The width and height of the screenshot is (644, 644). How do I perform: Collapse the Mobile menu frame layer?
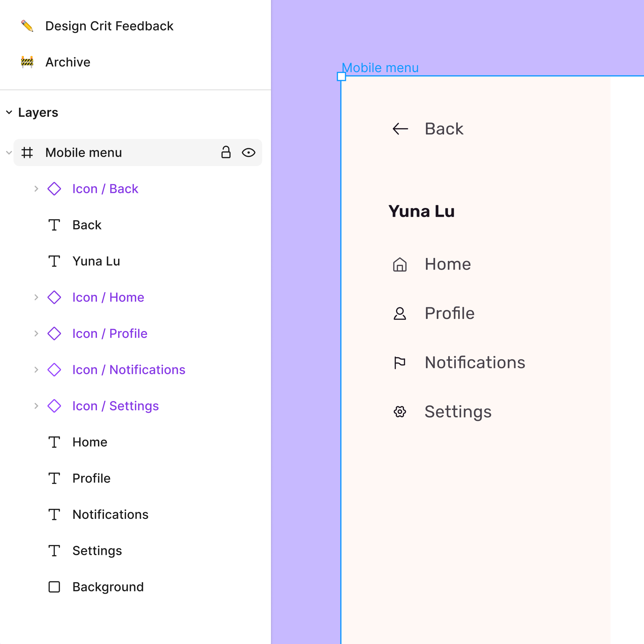pyautogui.click(x=9, y=153)
